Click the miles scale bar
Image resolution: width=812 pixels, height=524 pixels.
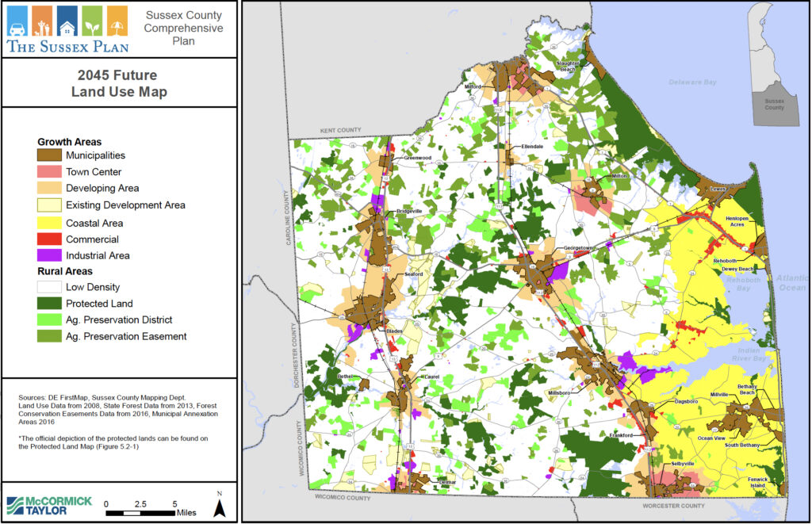(x=140, y=513)
